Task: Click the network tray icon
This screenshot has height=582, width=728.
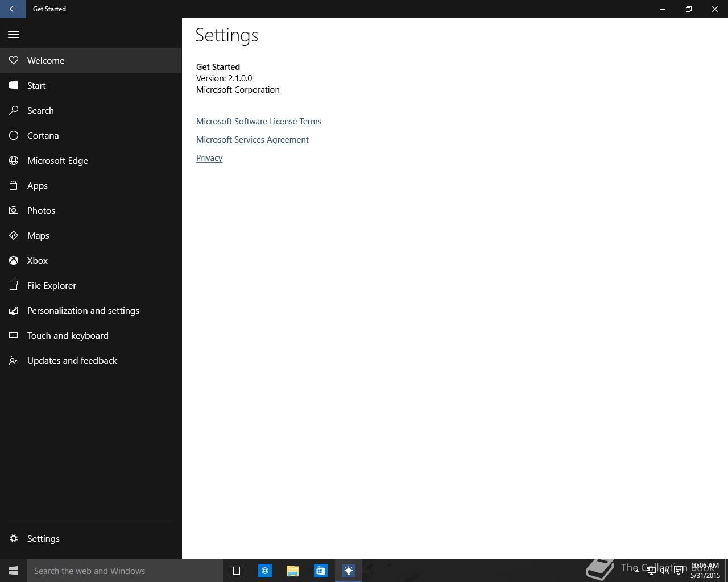Action: [651, 571]
